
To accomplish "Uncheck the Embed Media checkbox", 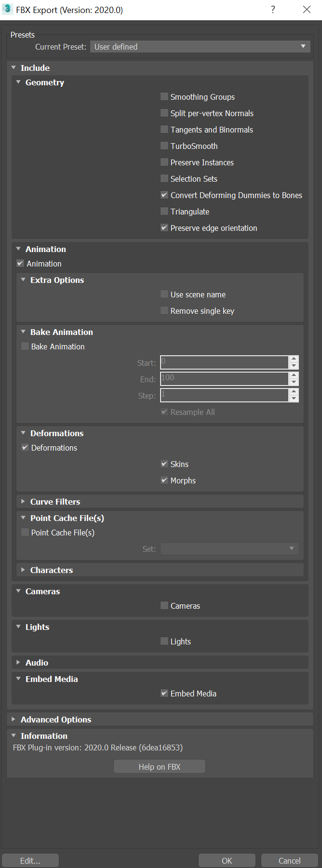I will point(164,694).
